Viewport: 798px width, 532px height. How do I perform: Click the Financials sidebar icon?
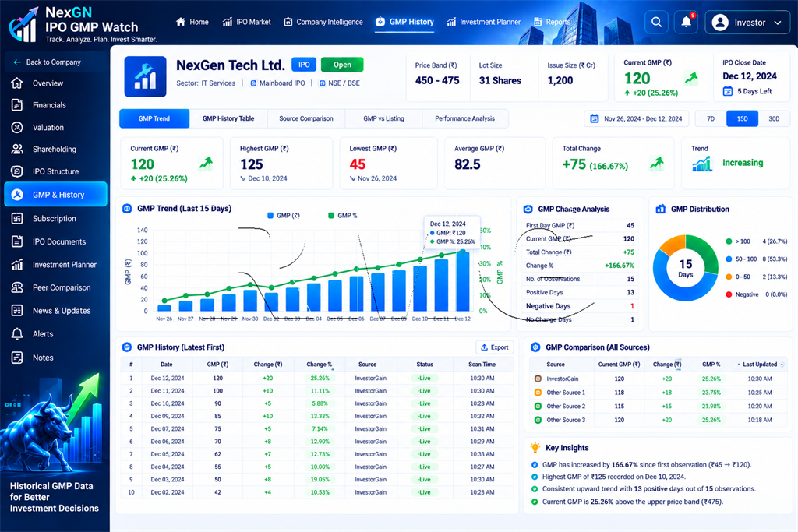17,105
